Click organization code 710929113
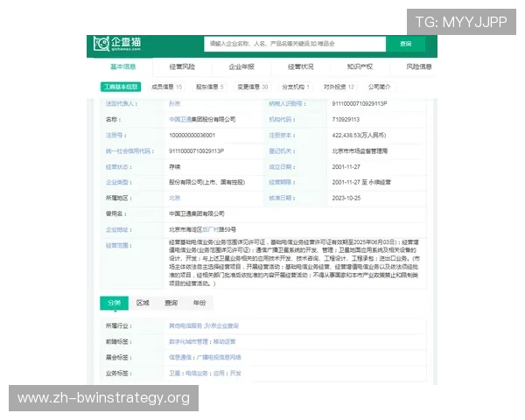The image size is (525, 420). point(346,119)
